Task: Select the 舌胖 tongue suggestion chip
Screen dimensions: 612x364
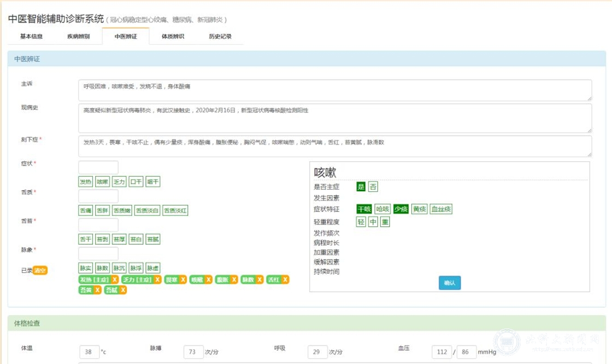Action: pyautogui.click(x=102, y=210)
